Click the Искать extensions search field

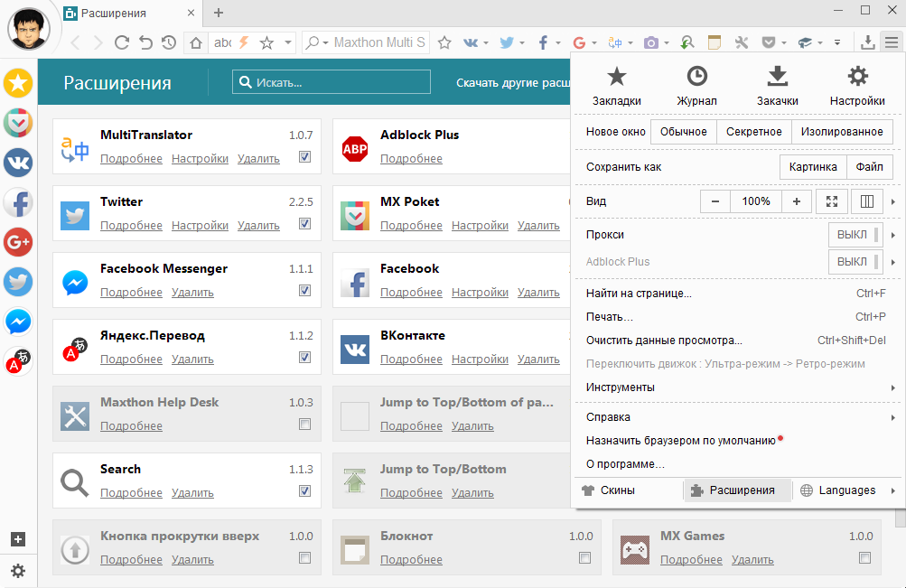(332, 82)
